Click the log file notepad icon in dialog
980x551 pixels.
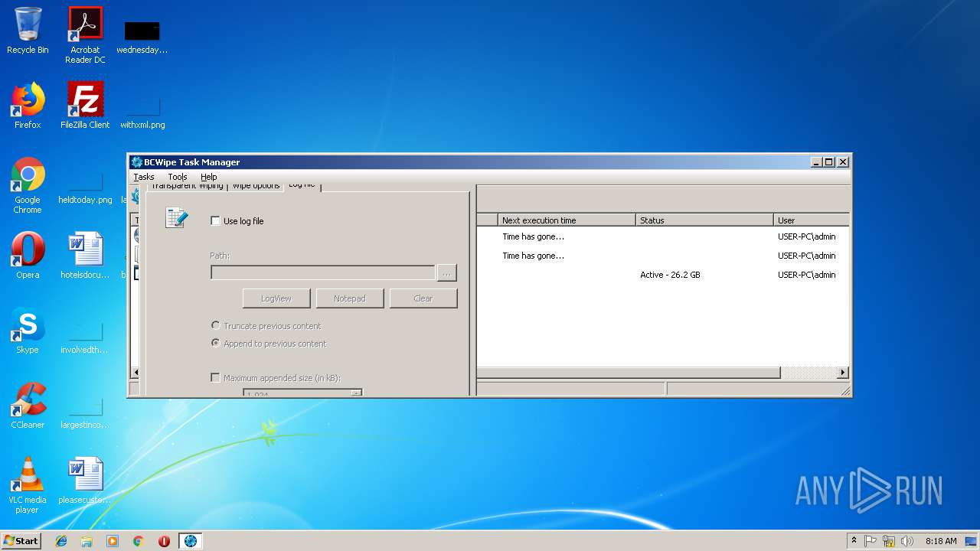[177, 218]
